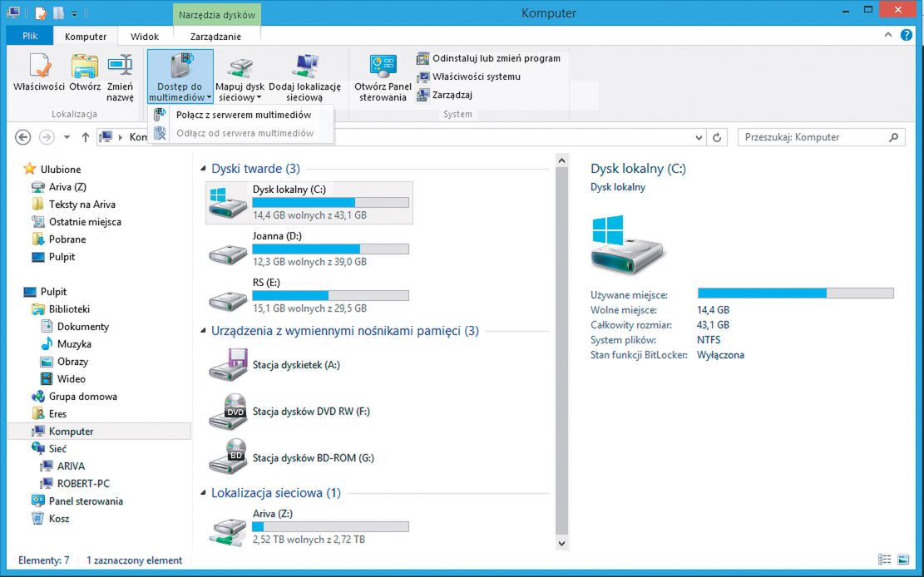This screenshot has height=577, width=924.
Task: Select Komputer in navigation tree
Action: pos(100,432)
